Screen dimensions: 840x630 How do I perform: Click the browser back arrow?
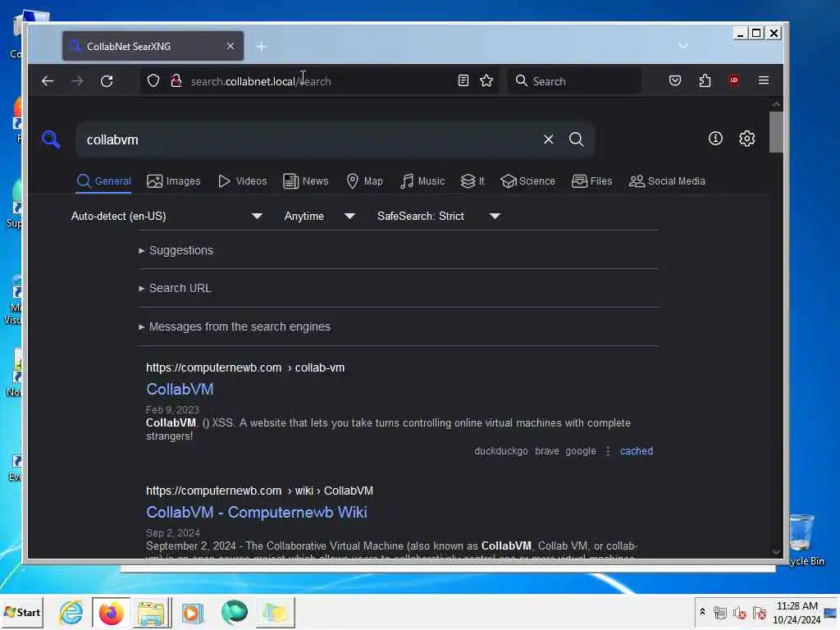[x=48, y=81]
